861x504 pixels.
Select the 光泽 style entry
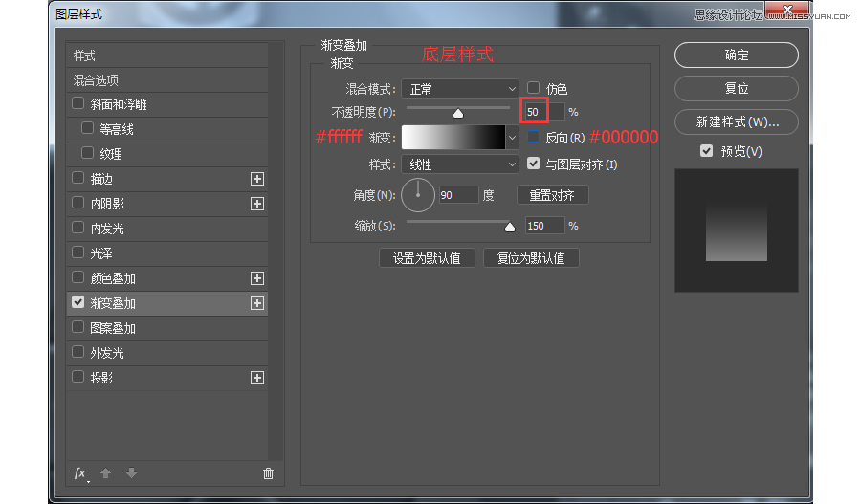coord(166,253)
